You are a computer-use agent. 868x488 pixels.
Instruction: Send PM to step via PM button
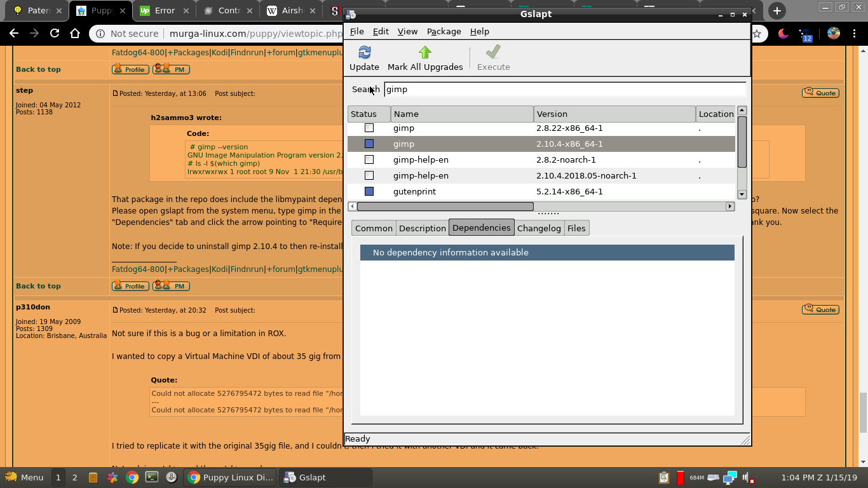[171, 286]
